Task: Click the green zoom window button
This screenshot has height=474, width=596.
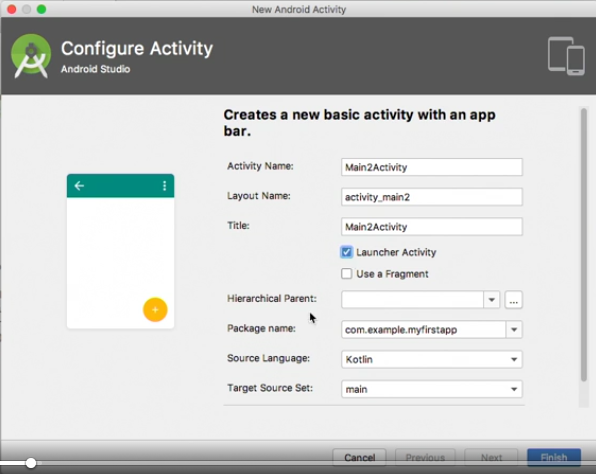Action: click(41, 9)
